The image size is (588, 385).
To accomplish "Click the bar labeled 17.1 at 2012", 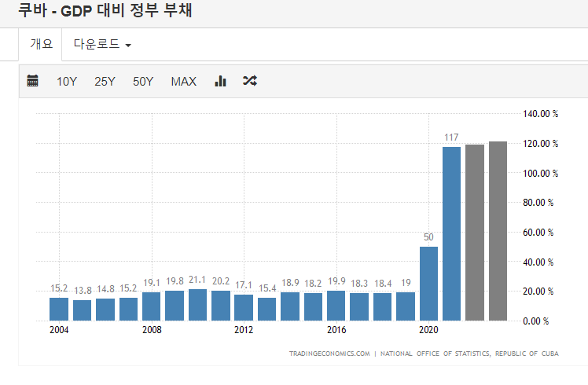I will pyautogui.click(x=244, y=308).
